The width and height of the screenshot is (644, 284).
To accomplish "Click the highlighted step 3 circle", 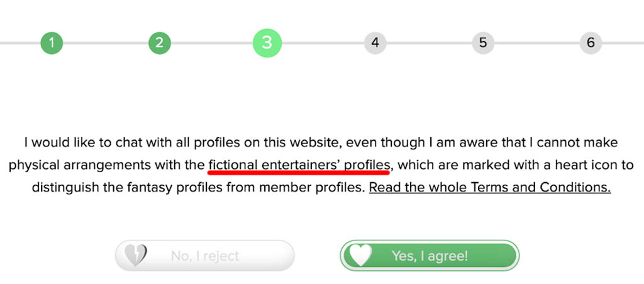I will (267, 43).
